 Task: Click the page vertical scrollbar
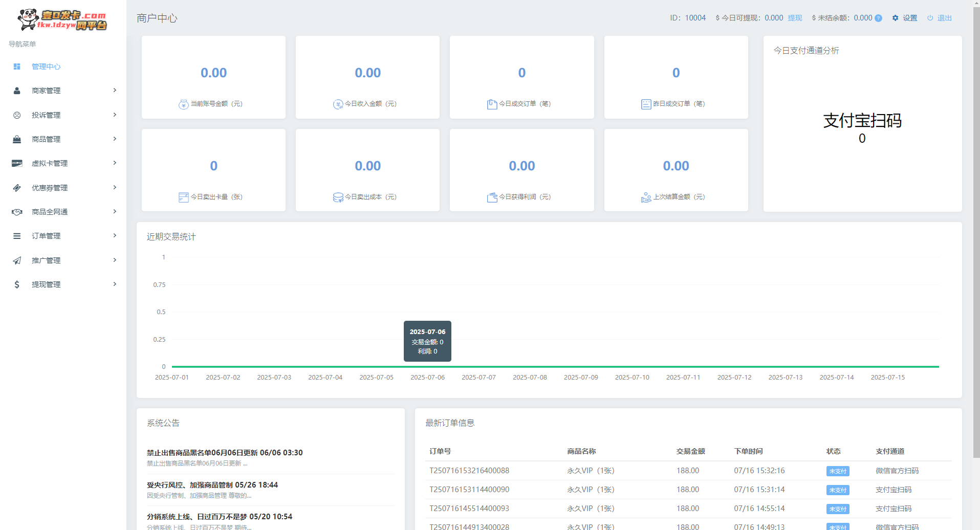coord(976,230)
